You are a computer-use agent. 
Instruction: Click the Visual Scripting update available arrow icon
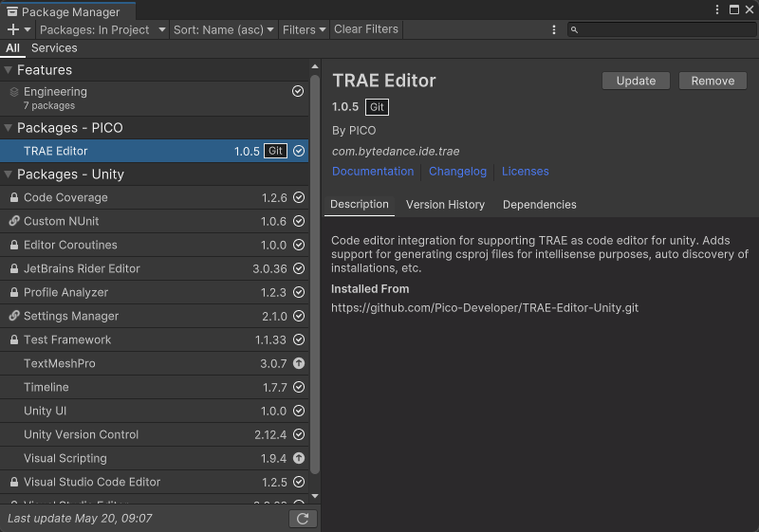pos(299,458)
